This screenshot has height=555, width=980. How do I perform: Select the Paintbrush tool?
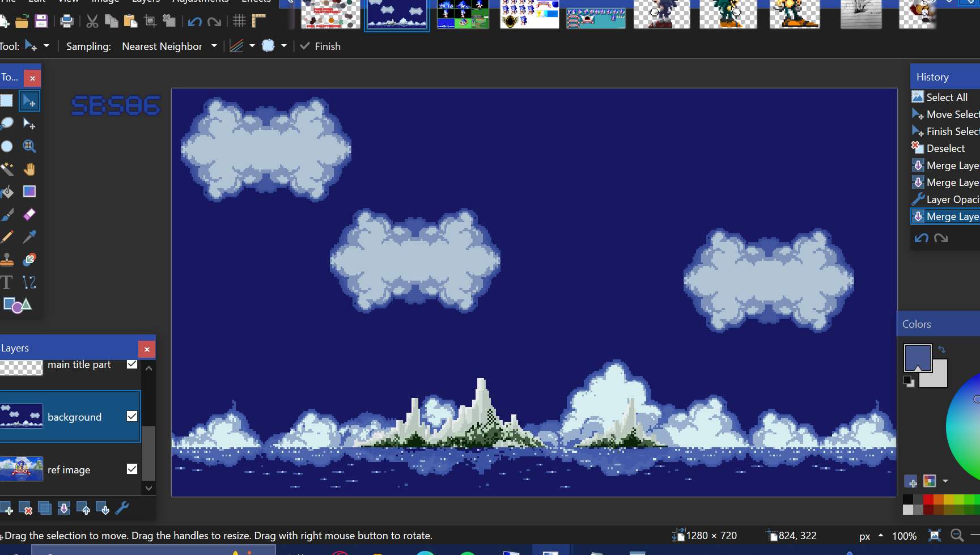click(7, 214)
